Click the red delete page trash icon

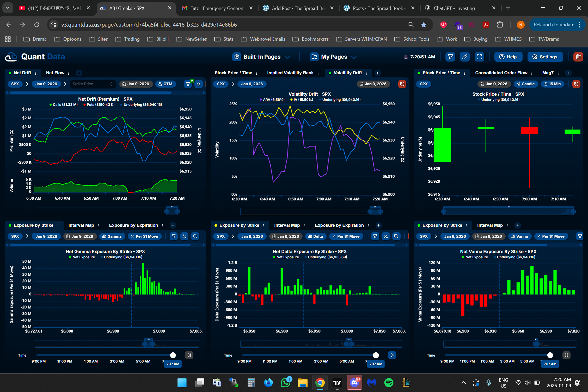coord(578,57)
